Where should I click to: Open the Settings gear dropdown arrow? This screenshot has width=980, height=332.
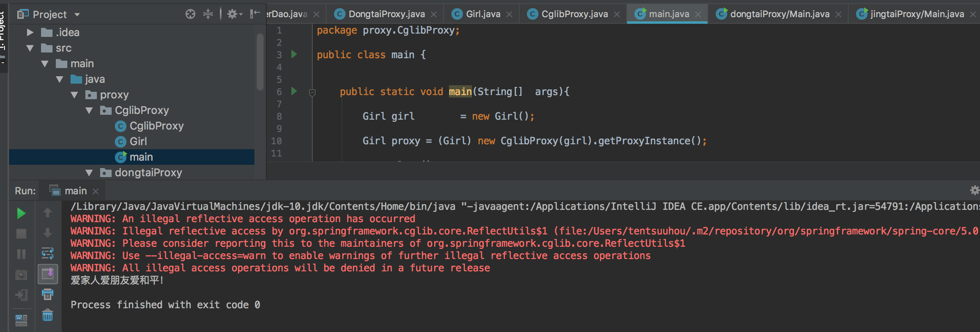(x=241, y=14)
